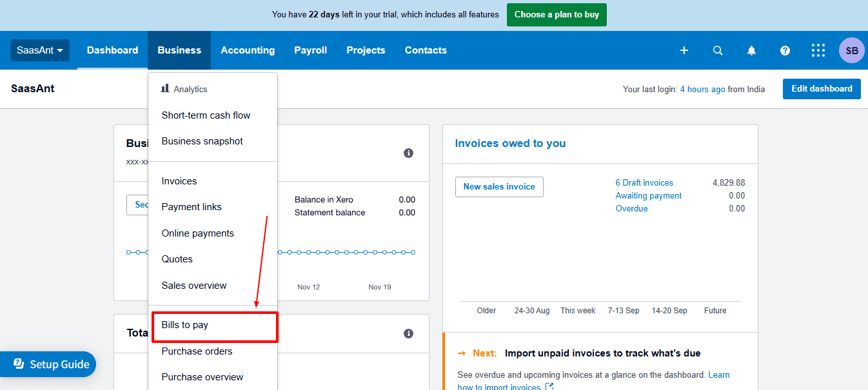Click the plus icon to create new item
Screen dimensions: 868x390
(684, 50)
